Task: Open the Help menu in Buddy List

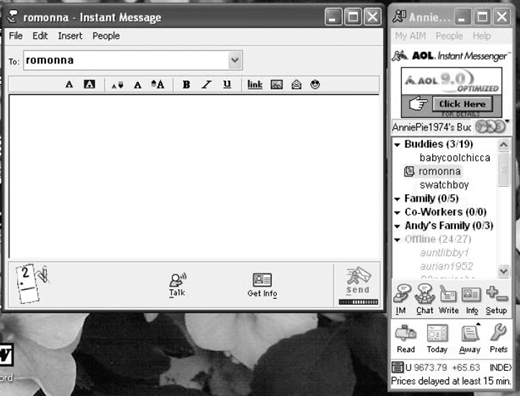Action: (482, 36)
